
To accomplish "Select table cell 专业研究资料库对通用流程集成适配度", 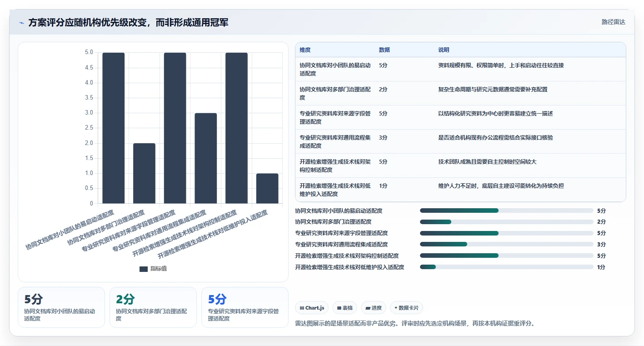I will tap(335, 141).
